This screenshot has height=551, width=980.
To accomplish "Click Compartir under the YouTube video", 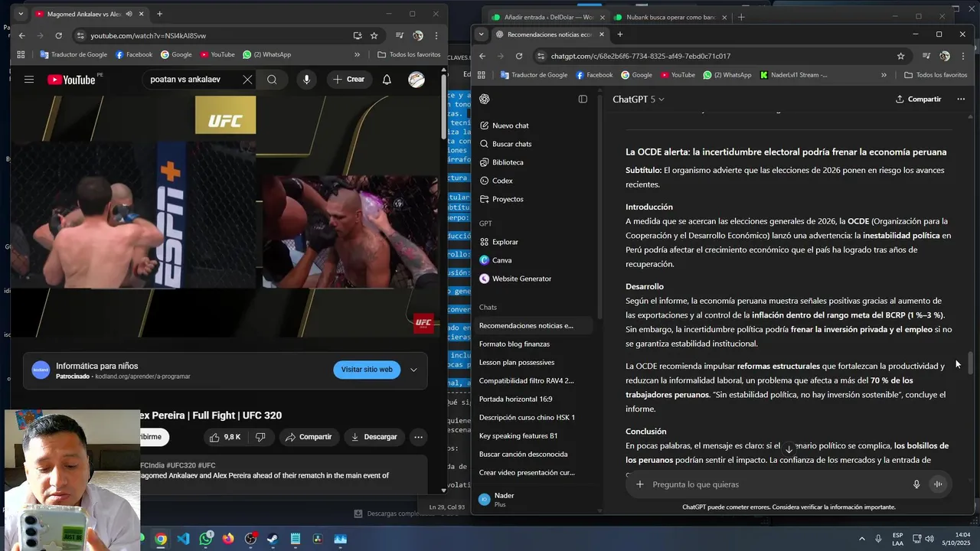I will pyautogui.click(x=309, y=437).
